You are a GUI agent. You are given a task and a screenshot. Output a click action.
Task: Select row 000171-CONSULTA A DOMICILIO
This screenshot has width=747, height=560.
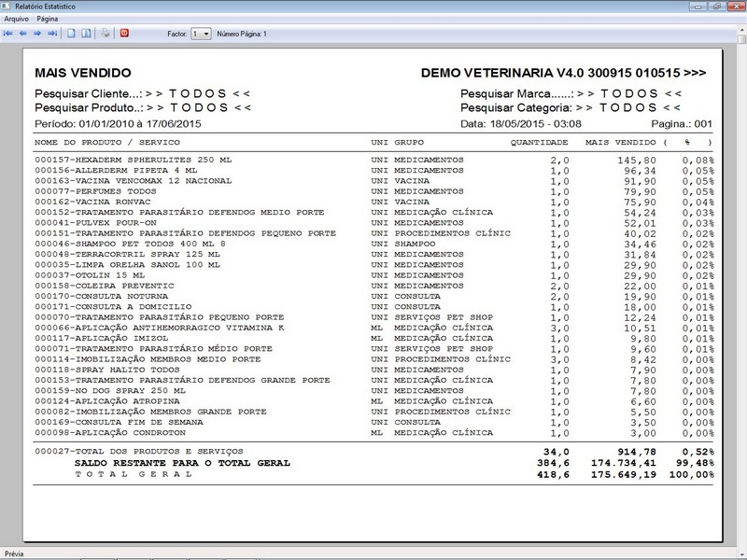(374, 307)
